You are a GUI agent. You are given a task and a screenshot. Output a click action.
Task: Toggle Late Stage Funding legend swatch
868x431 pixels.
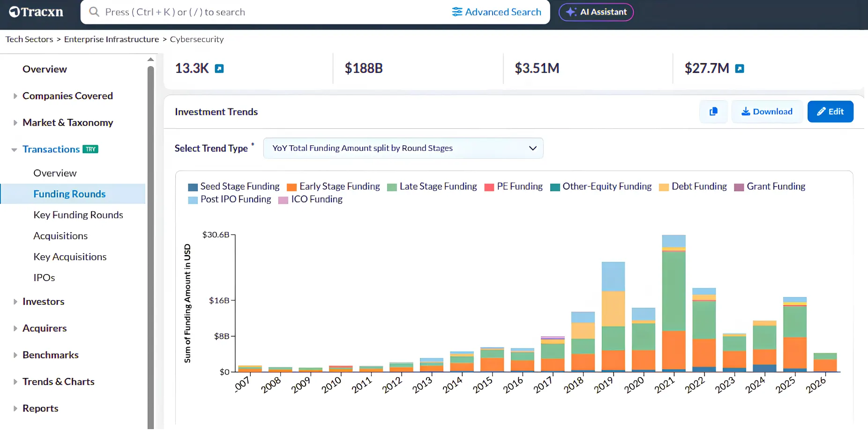tap(392, 187)
